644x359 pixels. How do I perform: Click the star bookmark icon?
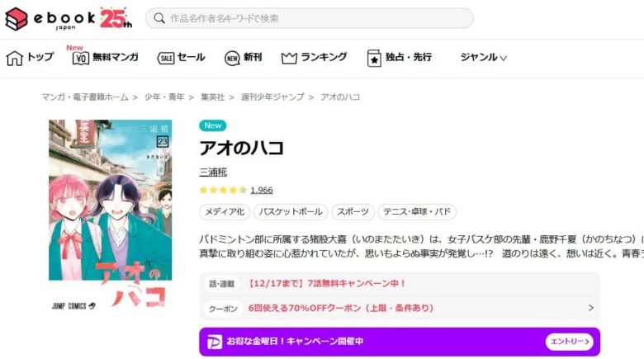coord(374,59)
